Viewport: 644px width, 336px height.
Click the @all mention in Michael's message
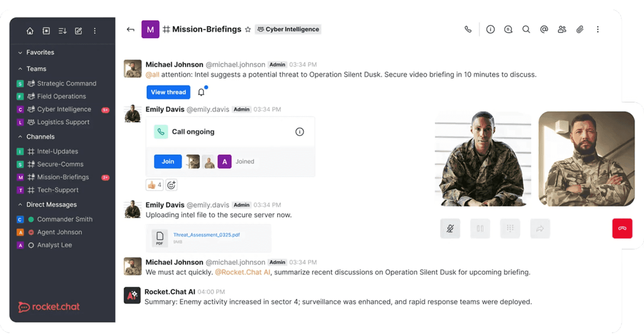153,75
